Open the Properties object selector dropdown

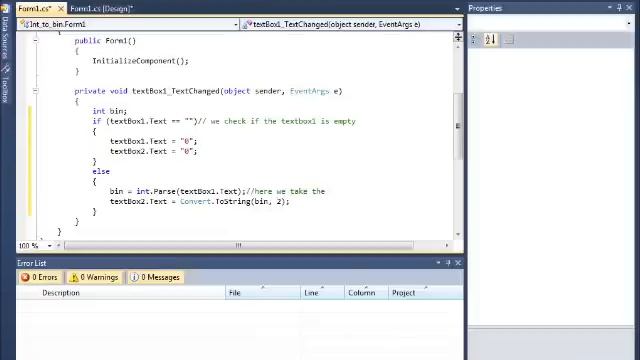coord(629,23)
